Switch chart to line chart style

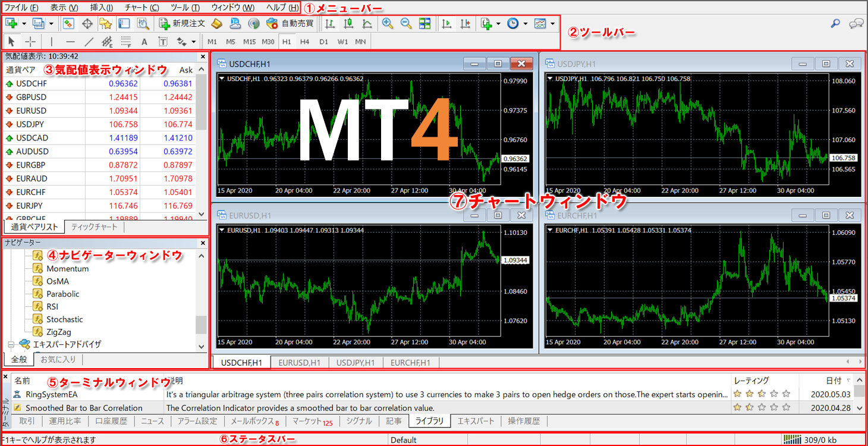[x=367, y=24]
